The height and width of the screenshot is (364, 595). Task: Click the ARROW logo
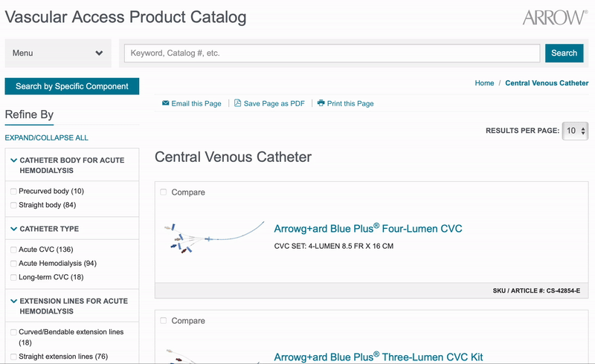[x=555, y=17]
